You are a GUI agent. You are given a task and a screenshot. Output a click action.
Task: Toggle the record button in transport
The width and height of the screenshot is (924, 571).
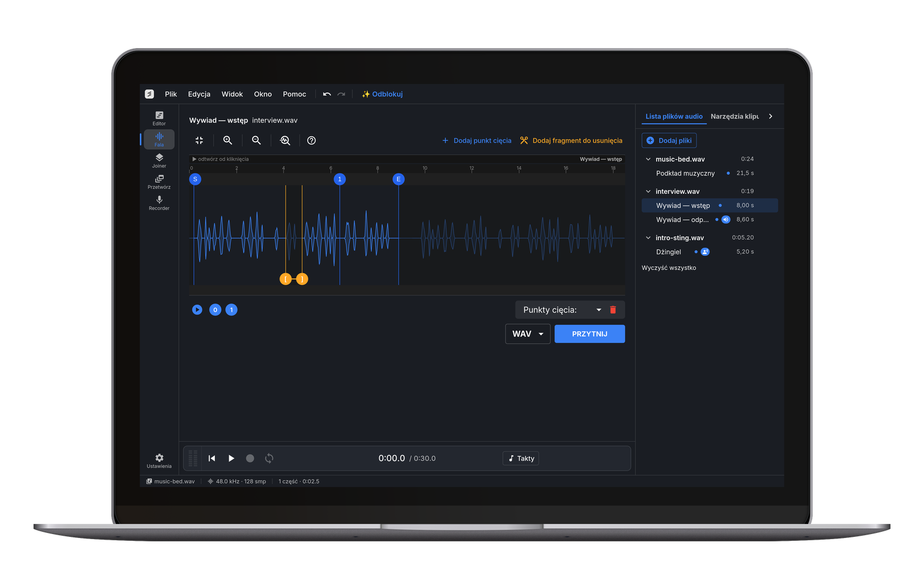(250, 458)
